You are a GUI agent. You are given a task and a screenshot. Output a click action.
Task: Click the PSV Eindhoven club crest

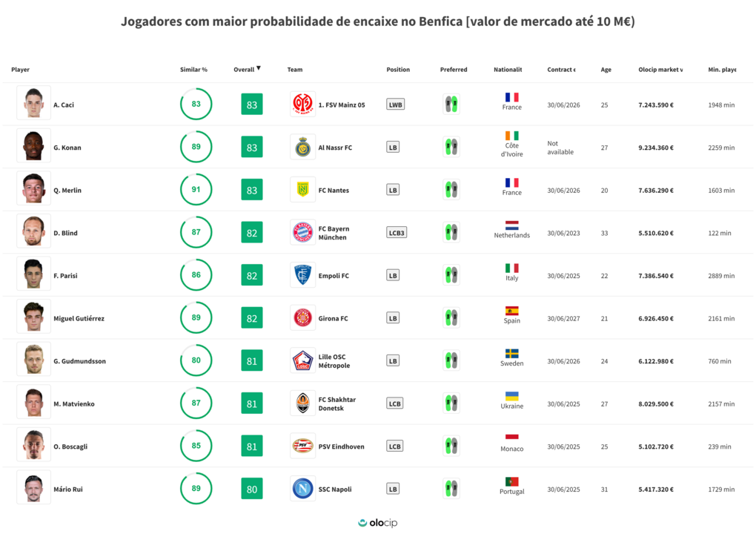point(303,446)
